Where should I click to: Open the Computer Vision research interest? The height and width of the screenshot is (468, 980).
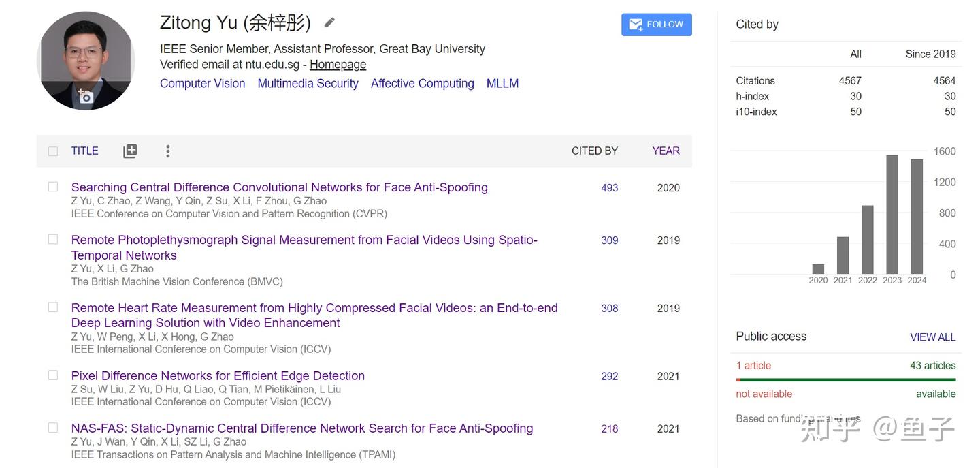coord(202,83)
